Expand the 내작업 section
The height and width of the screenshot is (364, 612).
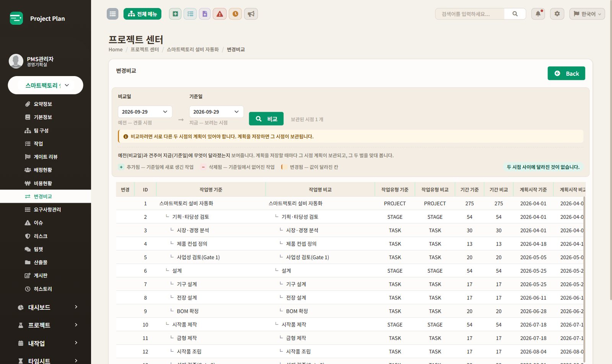click(46, 343)
